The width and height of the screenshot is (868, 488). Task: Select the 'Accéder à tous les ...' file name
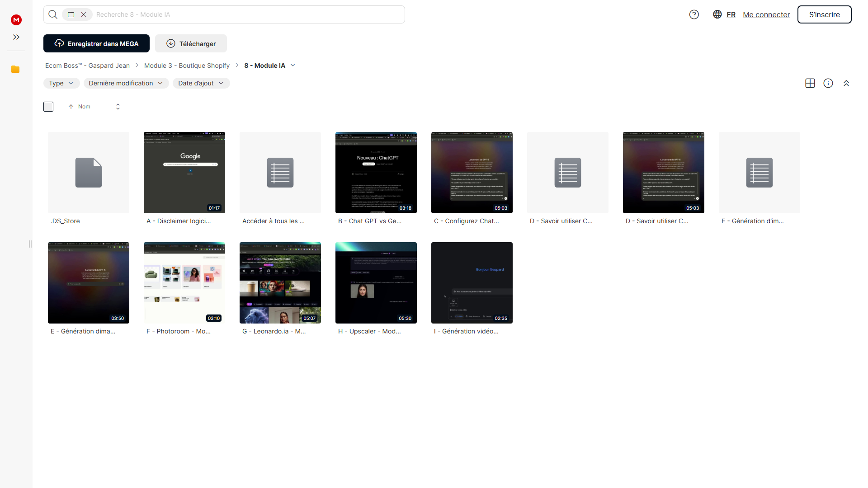[x=274, y=221]
